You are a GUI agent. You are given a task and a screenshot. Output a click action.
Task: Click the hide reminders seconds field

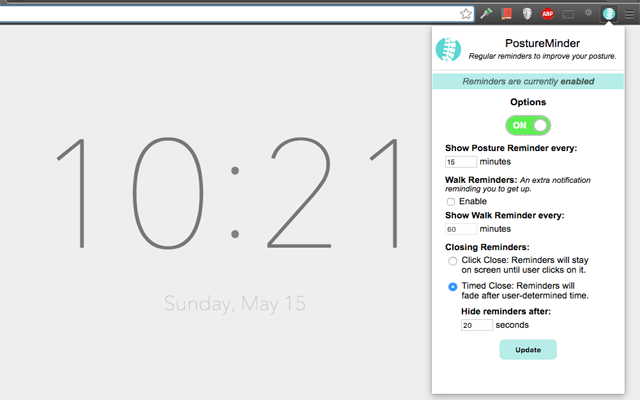tap(476, 325)
